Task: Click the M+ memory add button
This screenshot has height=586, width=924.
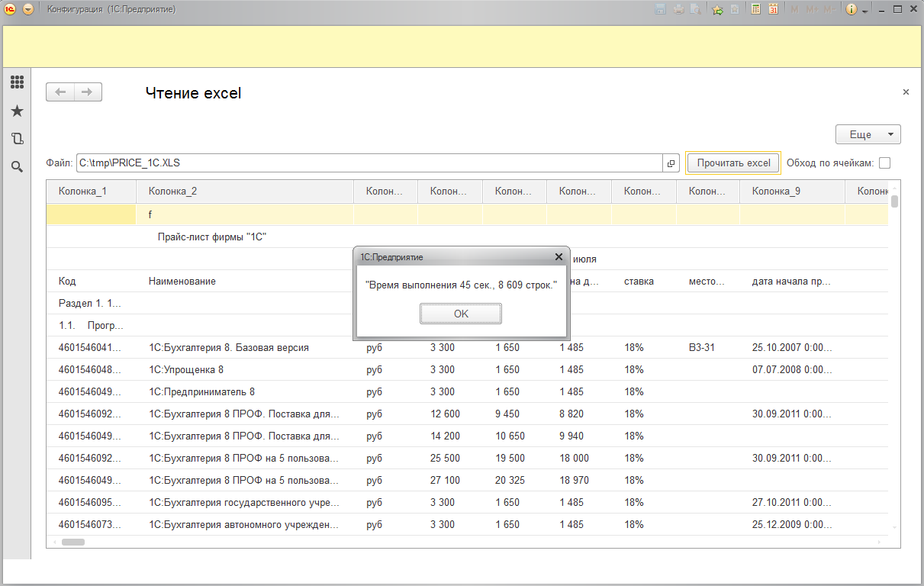Action: (811, 10)
